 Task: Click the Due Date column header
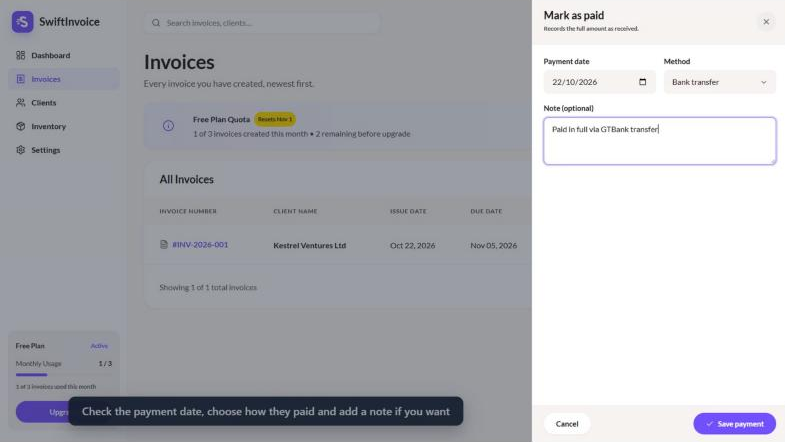pos(486,211)
